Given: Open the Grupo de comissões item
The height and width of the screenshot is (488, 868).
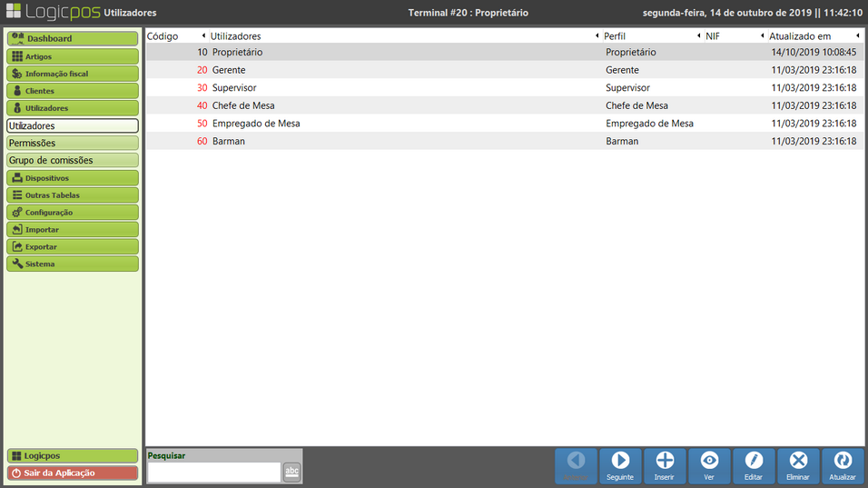Looking at the screenshot, I should coord(73,161).
